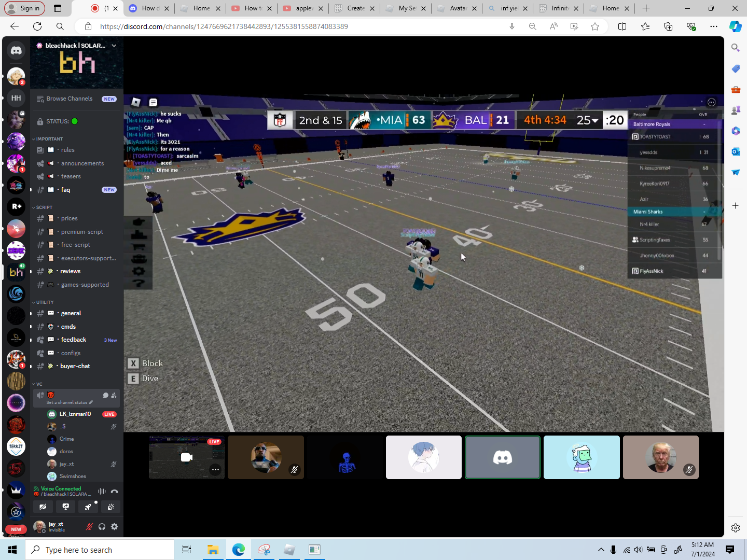
Task: Start an activity with rocket icon
Action: click(x=88, y=507)
